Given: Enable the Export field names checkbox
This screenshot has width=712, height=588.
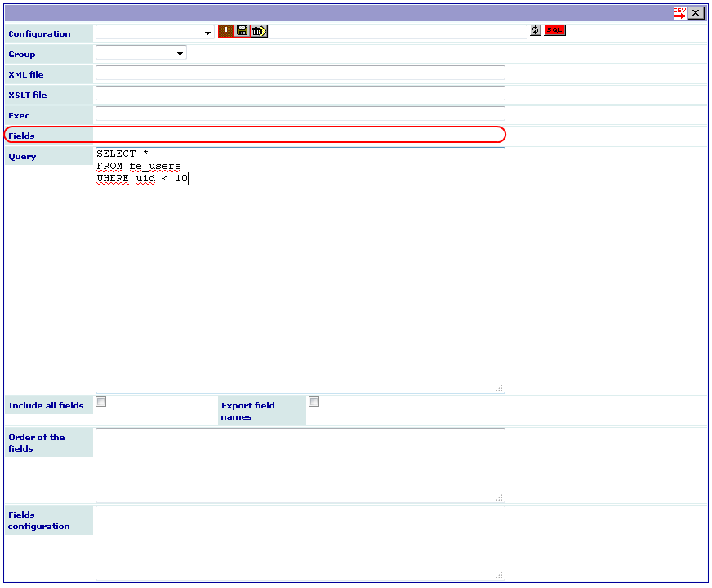Looking at the screenshot, I should (x=314, y=401).
